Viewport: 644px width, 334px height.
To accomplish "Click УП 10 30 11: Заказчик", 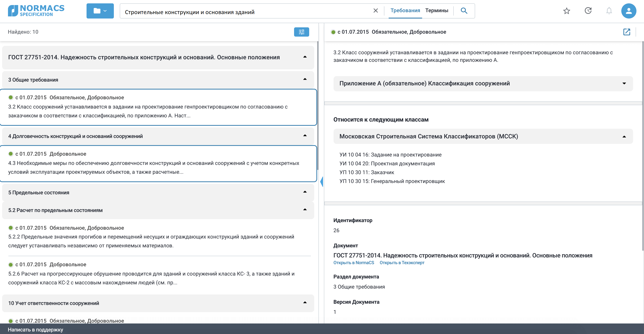I will (x=367, y=172).
